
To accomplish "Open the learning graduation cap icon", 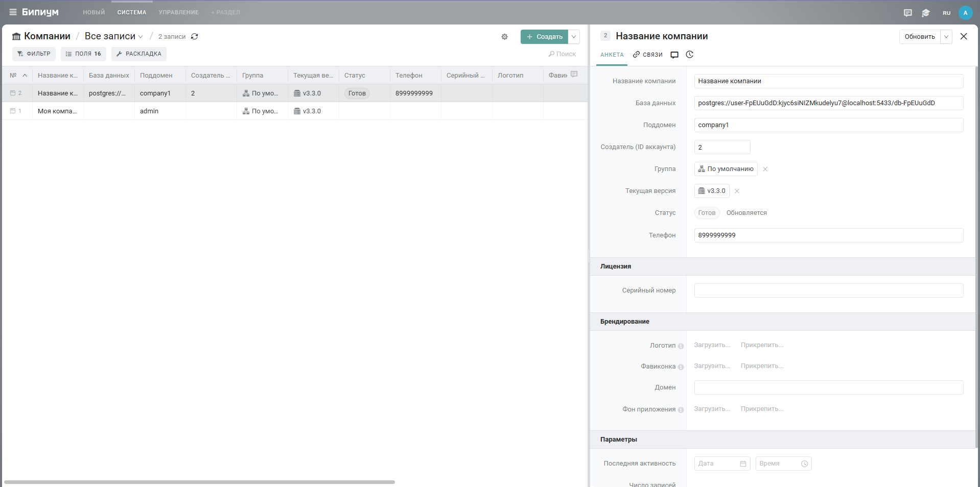I will pos(926,13).
